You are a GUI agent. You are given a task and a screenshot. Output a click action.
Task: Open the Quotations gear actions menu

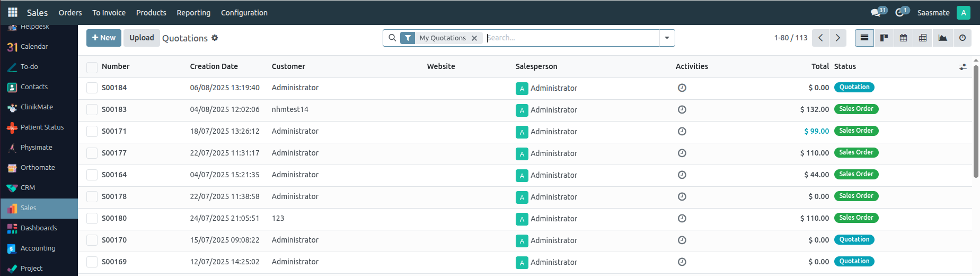point(215,38)
